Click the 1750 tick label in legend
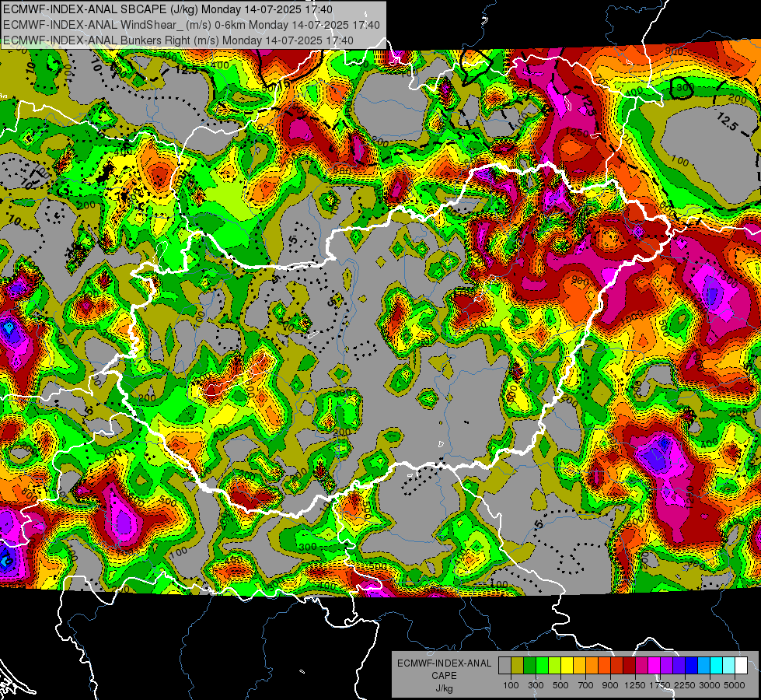This screenshot has height=700, width=761. tap(660, 685)
